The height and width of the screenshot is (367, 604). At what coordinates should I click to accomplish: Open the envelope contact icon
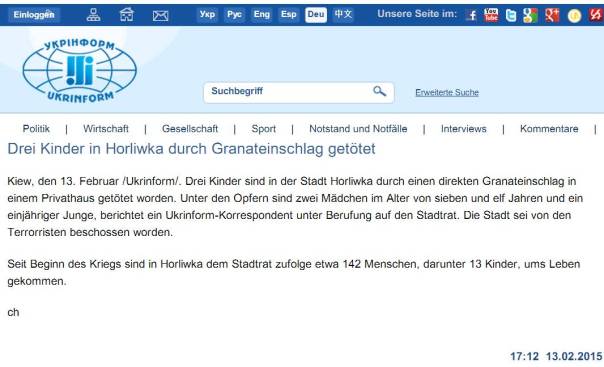pyautogui.click(x=160, y=15)
